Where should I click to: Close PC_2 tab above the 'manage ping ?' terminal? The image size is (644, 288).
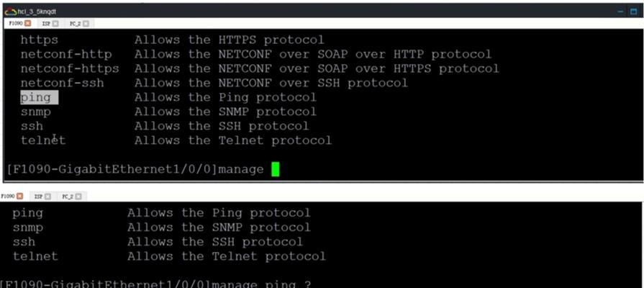coord(78,197)
